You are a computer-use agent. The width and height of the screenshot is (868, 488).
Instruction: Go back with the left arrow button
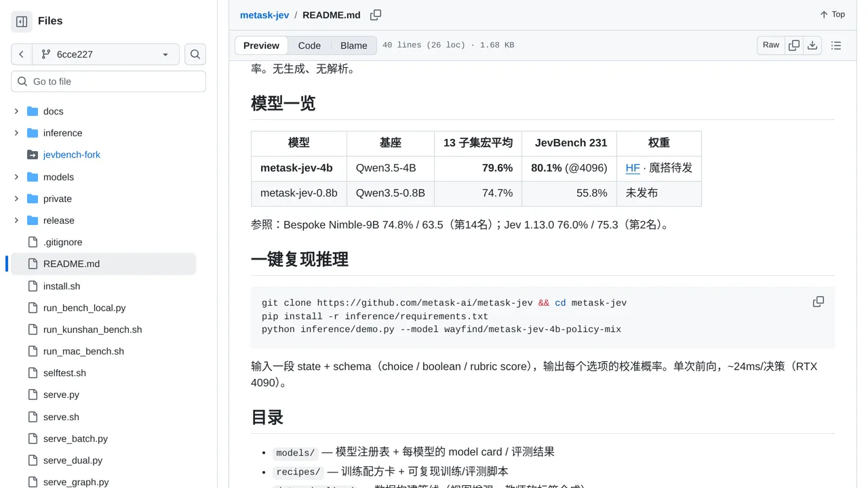click(22, 54)
